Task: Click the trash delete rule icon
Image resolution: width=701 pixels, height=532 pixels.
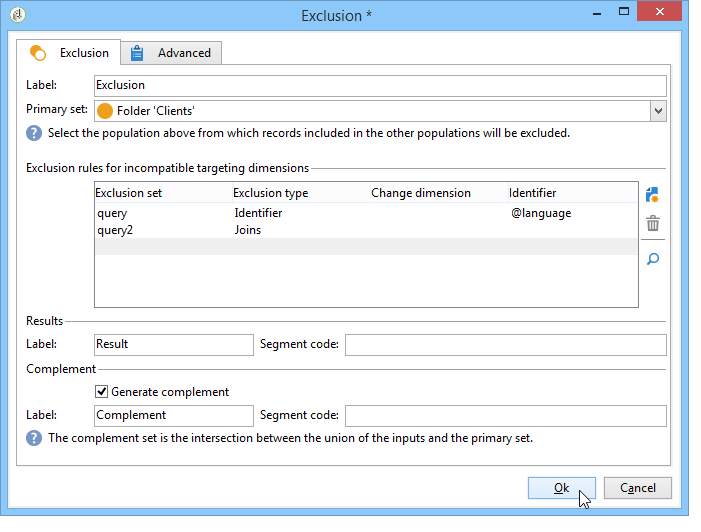Action: click(653, 223)
